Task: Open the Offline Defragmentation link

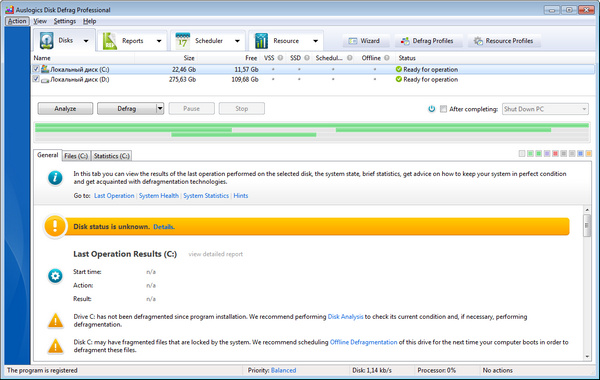Action: (364, 342)
